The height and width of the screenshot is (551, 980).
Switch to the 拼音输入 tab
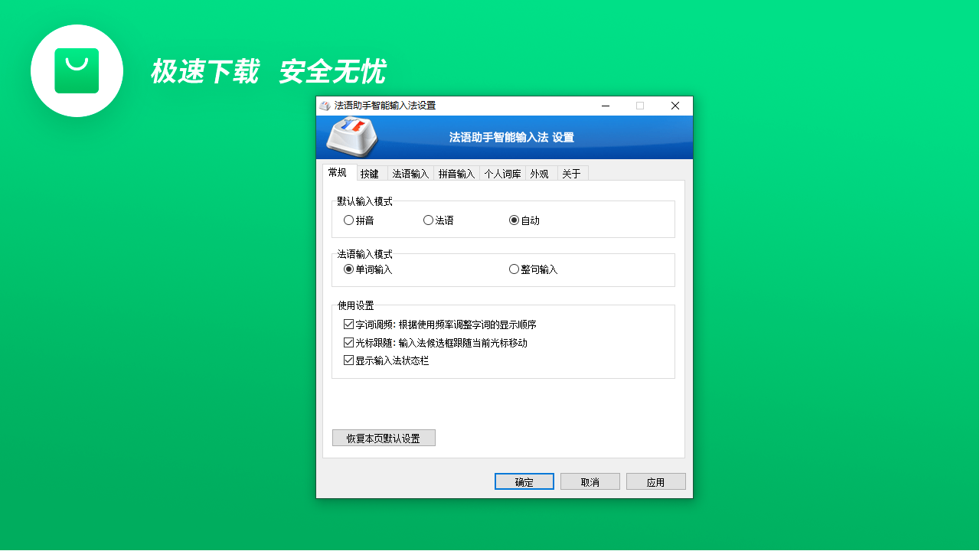click(456, 173)
